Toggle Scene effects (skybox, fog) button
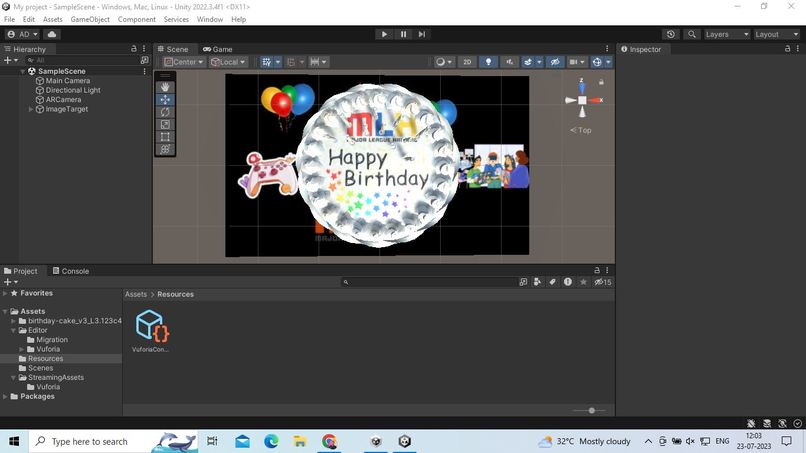 pyautogui.click(x=528, y=62)
